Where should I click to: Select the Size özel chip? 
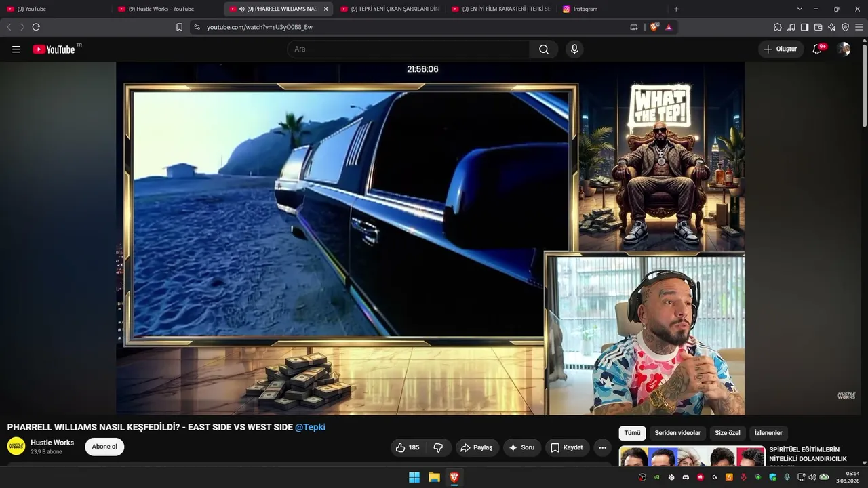click(x=728, y=433)
